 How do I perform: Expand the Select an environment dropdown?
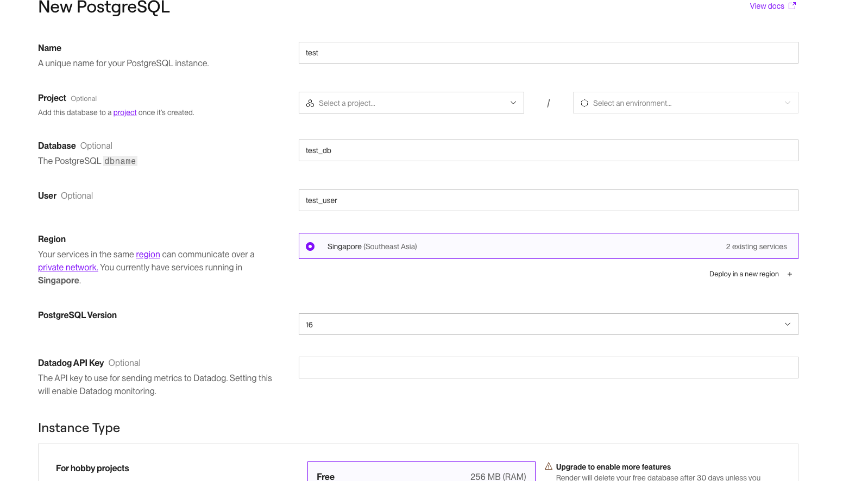[x=685, y=103]
